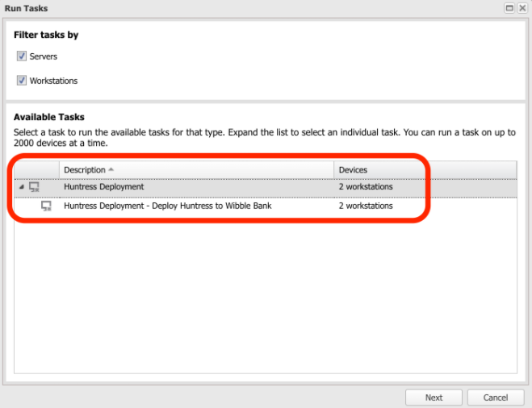Click the Next button
532x408 pixels.
(x=434, y=398)
